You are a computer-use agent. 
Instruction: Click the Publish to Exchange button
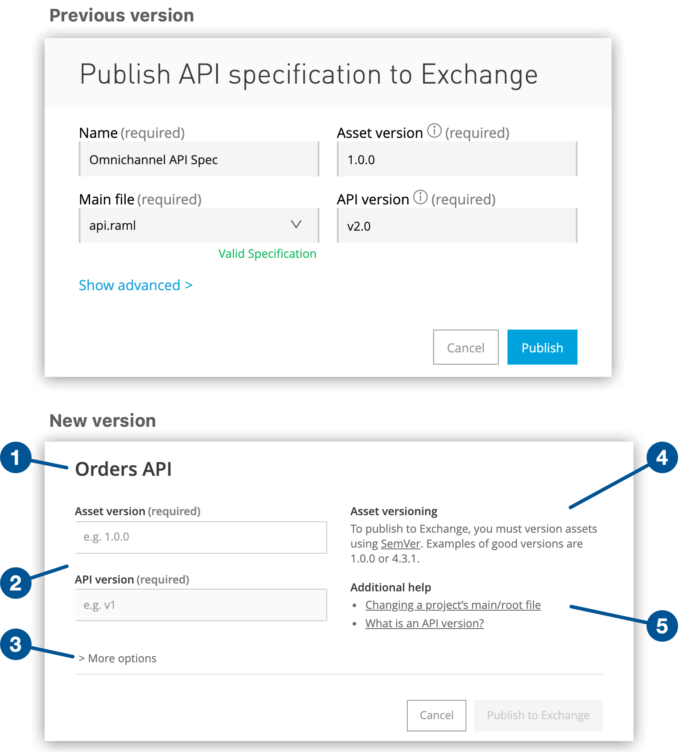(538, 715)
